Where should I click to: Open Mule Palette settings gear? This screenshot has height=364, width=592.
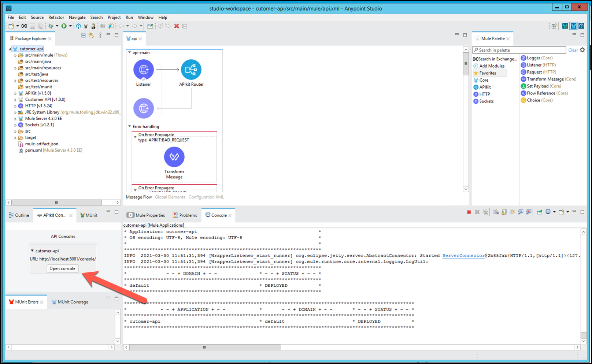(582, 50)
